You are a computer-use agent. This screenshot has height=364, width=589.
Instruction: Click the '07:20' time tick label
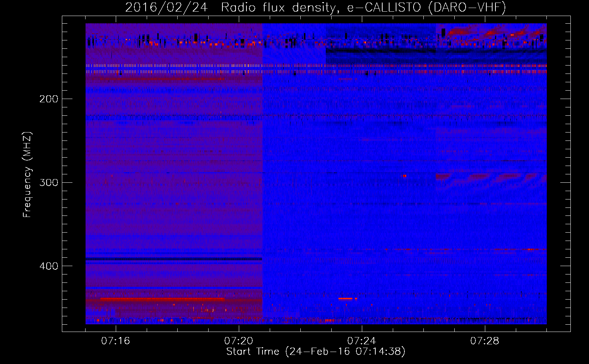pos(239,341)
